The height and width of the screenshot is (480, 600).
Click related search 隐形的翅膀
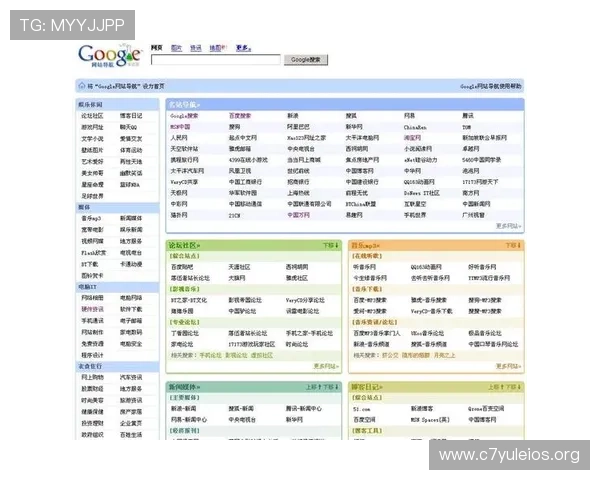tap(416, 355)
